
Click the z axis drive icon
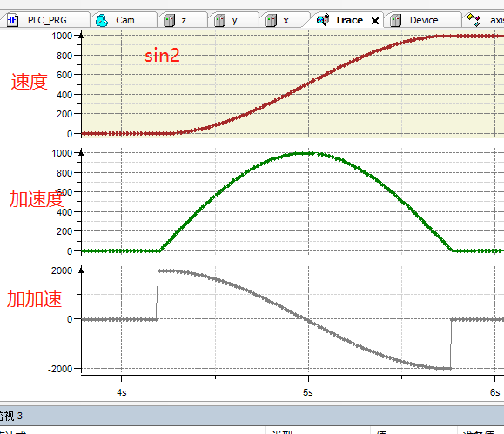169,21
